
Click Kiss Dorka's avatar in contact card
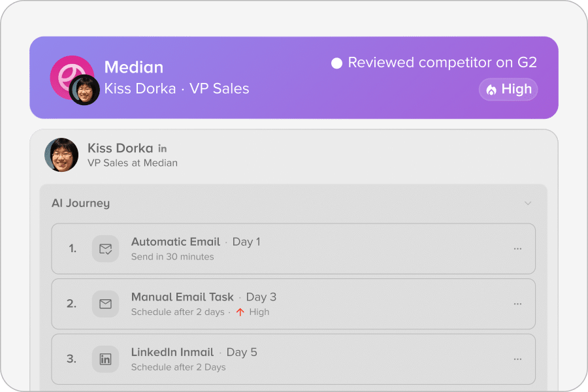click(x=61, y=155)
